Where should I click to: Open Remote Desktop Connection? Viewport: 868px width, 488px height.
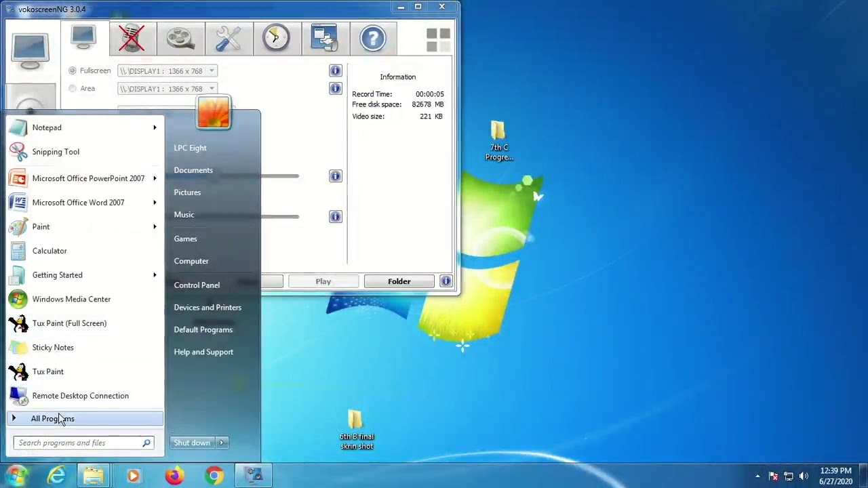point(85,396)
